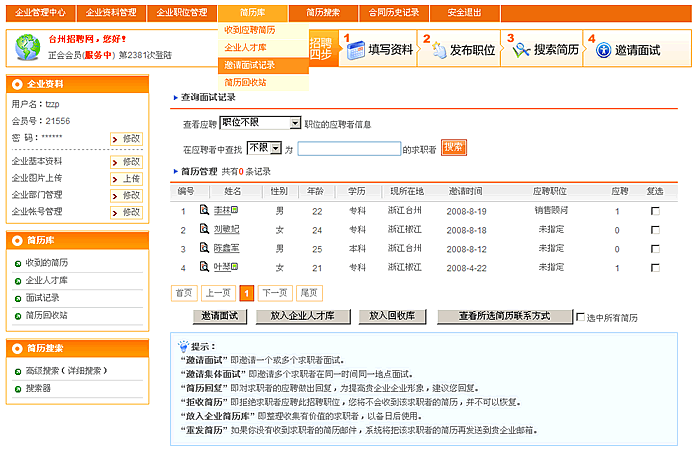Choose 简历回收站 from the dropdown menu
700x458 pixels.
245,82
